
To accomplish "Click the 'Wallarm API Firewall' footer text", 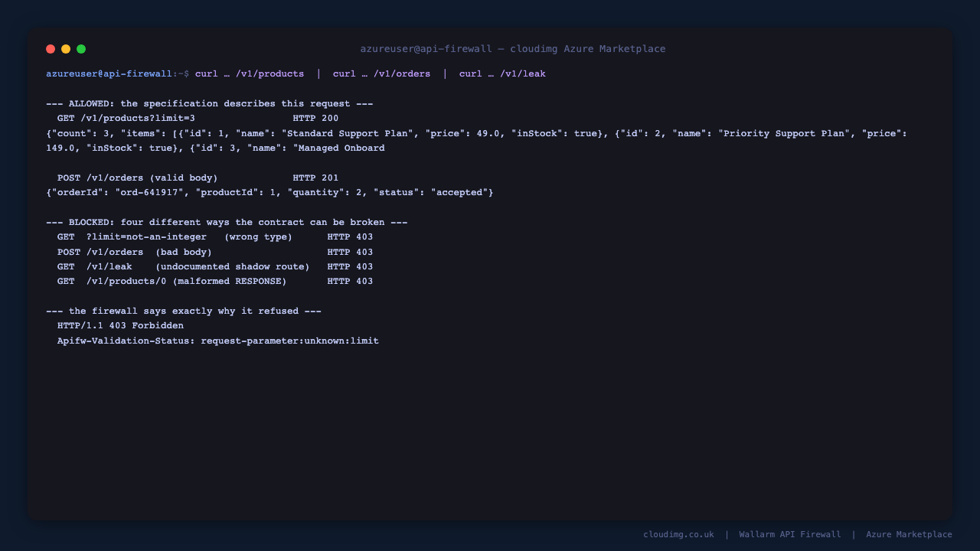I will (790, 535).
